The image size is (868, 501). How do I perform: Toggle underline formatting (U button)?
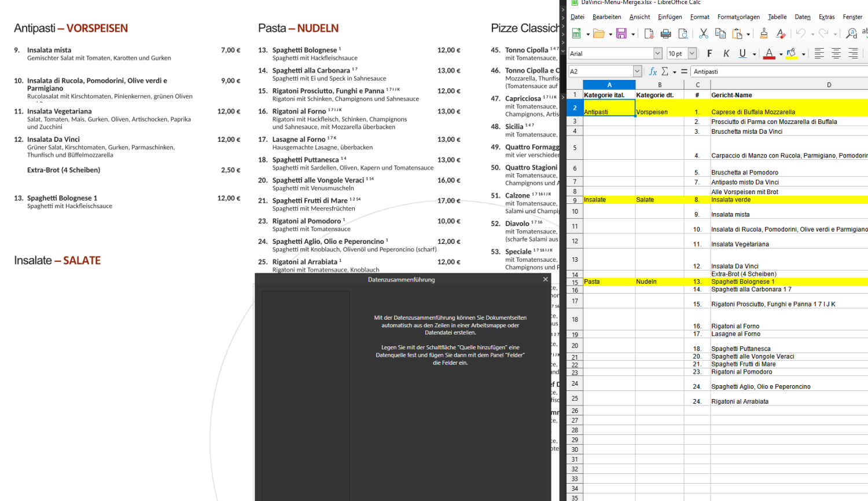[x=742, y=53]
